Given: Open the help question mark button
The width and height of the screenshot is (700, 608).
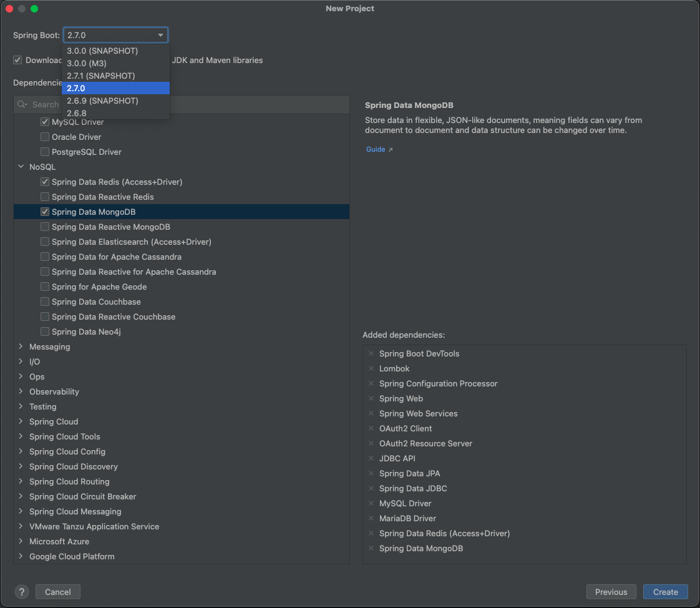Looking at the screenshot, I should coord(22,592).
